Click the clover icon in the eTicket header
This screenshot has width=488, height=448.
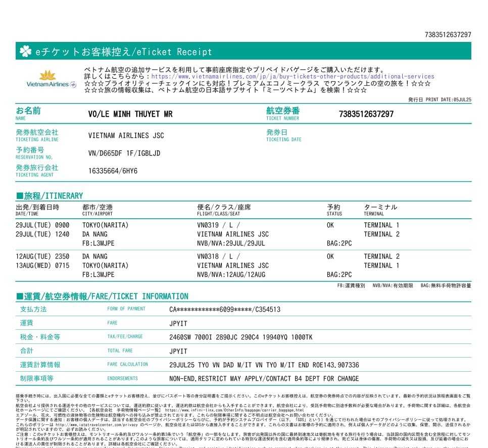point(25,51)
